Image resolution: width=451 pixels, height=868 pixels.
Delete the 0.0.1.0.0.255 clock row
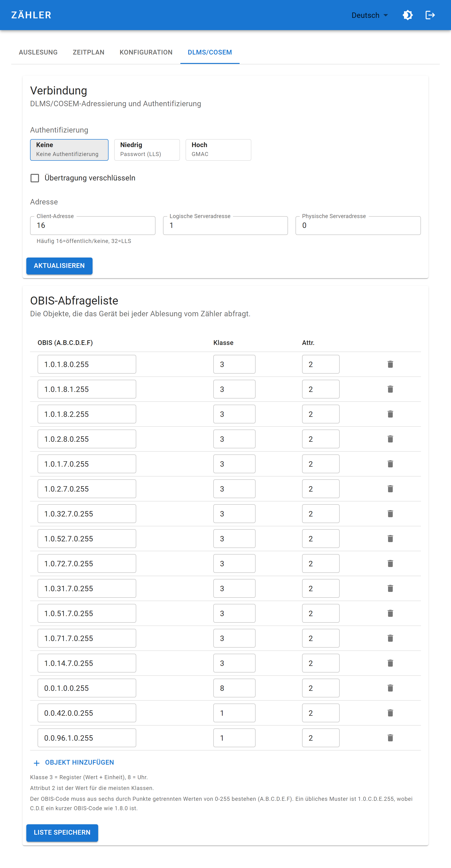(390, 688)
